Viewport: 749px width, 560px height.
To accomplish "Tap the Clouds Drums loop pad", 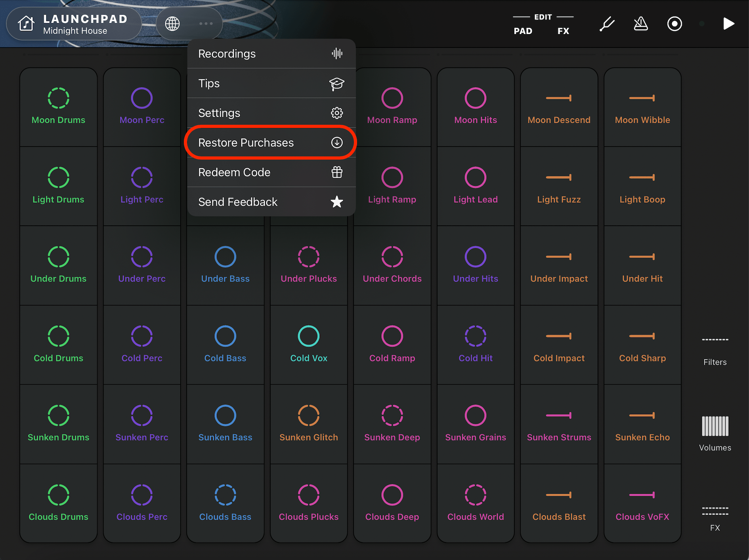I will click(x=59, y=503).
